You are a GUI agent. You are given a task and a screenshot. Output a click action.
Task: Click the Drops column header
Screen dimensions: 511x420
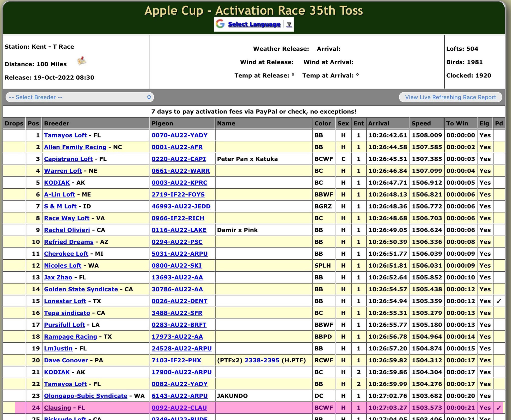14,123
